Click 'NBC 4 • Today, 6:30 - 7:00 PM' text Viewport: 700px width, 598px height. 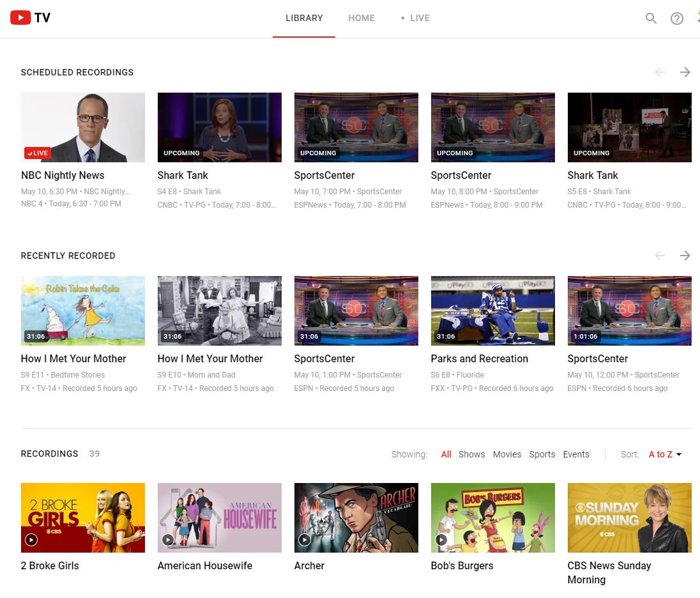point(71,204)
